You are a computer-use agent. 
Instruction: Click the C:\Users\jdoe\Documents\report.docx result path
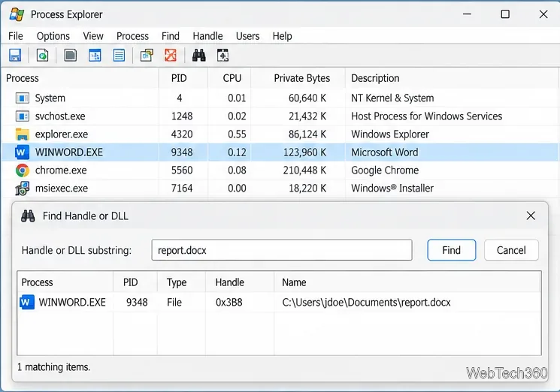click(366, 302)
